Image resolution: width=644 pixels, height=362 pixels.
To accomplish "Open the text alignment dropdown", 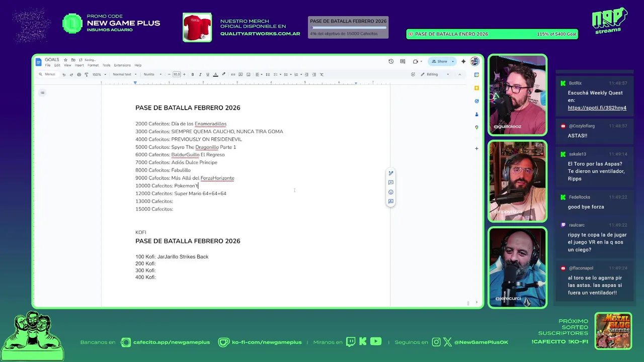I will click(258, 74).
